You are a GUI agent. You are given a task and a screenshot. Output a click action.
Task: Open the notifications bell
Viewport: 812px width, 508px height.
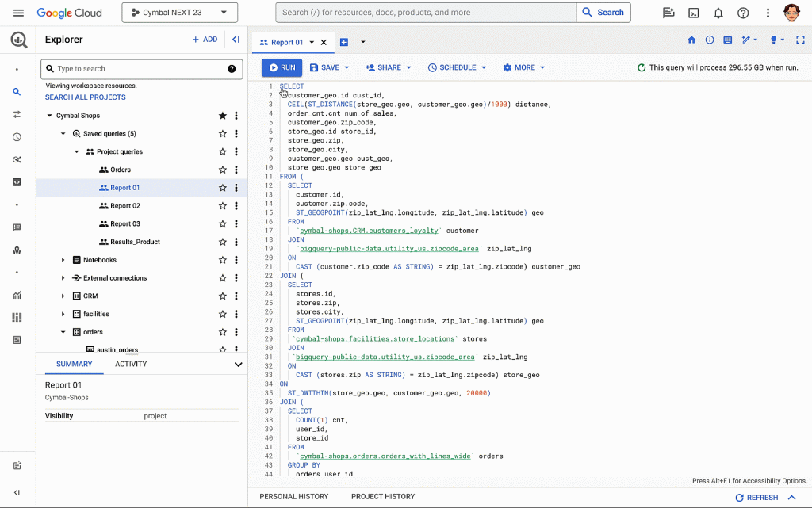tap(718, 13)
